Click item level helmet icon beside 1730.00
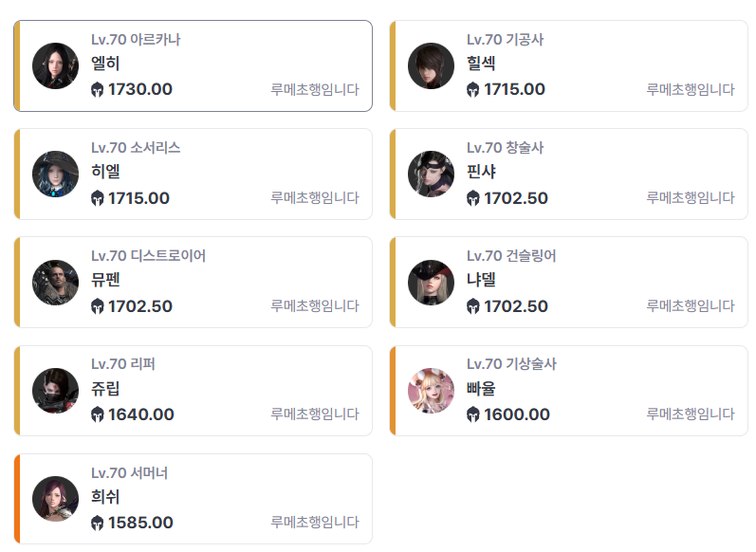This screenshot has width=756, height=552. [x=98, y=90]
